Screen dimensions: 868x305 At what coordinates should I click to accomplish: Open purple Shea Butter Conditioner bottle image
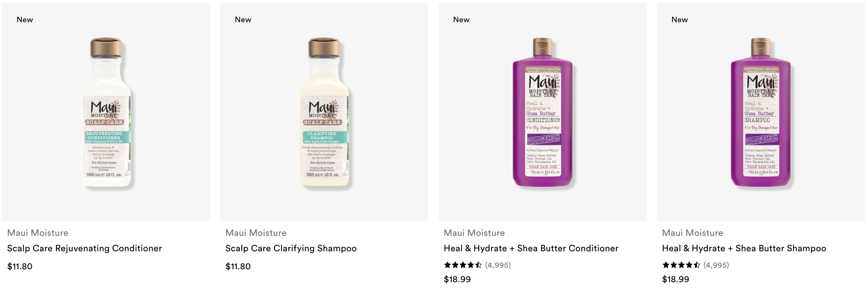543,112
